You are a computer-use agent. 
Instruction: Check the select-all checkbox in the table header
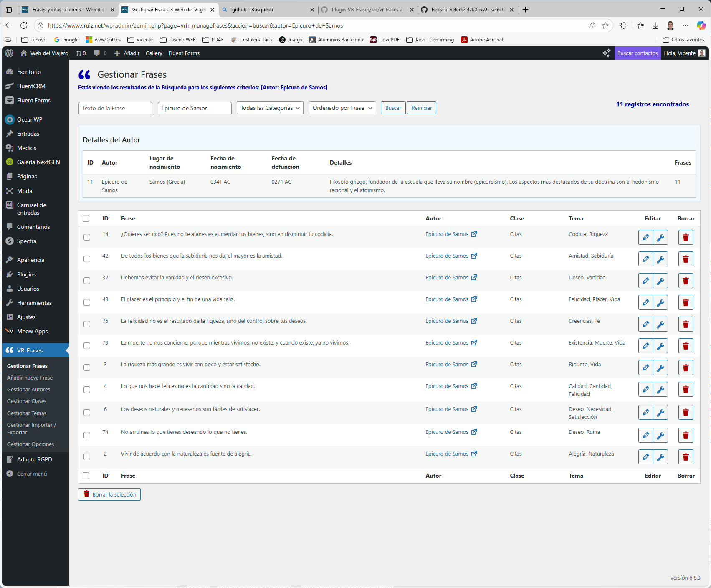click(x=86, y=218)
